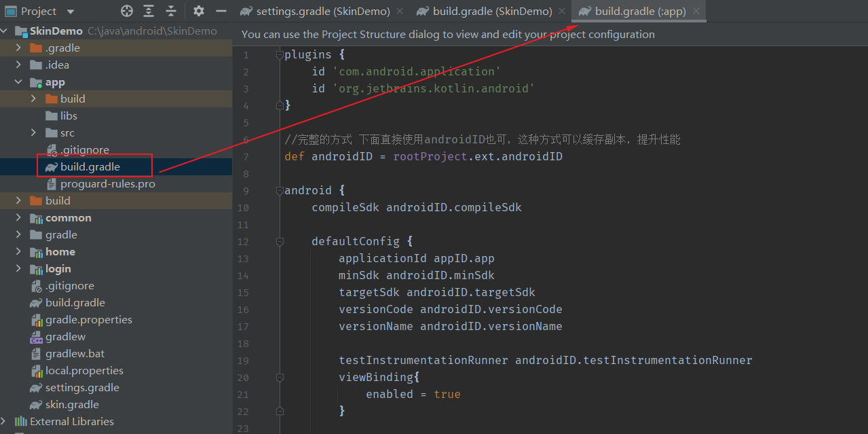Fold the viewBinding block at line 20
Screen dimensions: 868x434
coord(279,378)
